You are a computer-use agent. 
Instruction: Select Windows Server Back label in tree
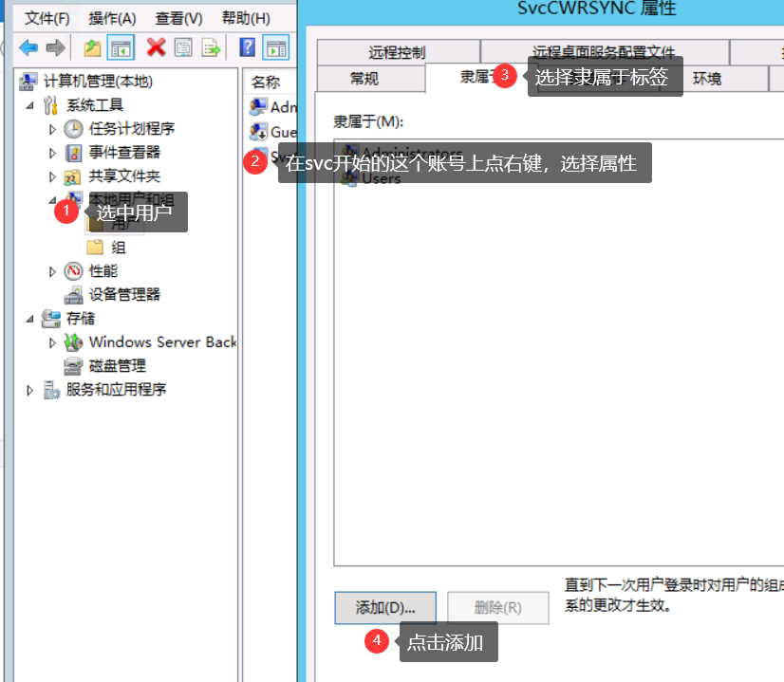tap(162, 341)
